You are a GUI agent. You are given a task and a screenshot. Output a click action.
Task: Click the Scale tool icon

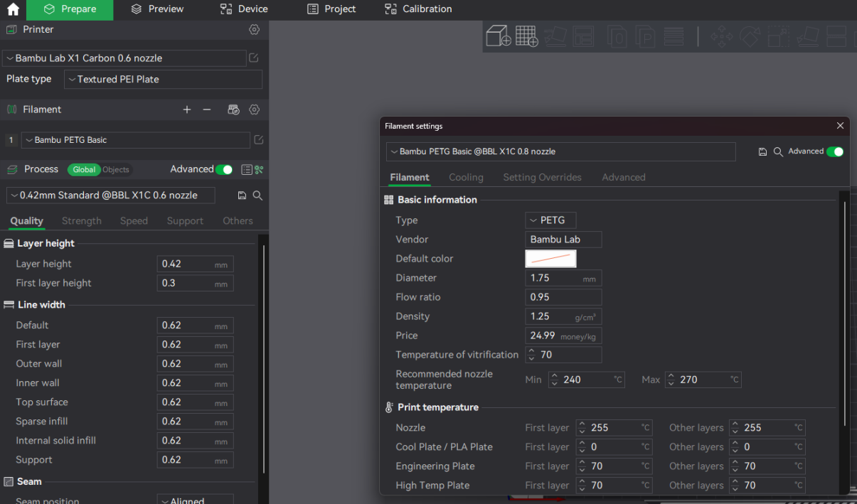(x=778, y=36)
